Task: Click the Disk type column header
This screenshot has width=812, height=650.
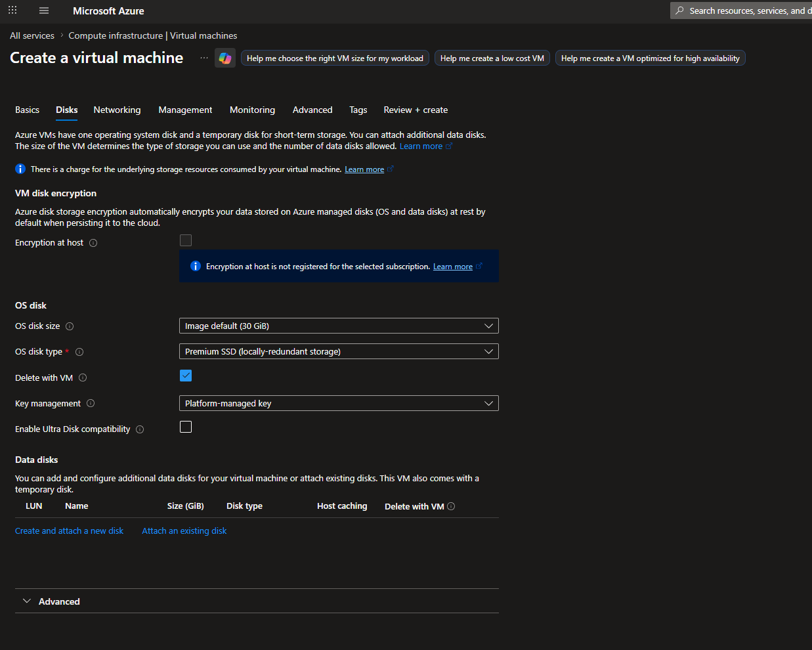Action: coord(244,506)
